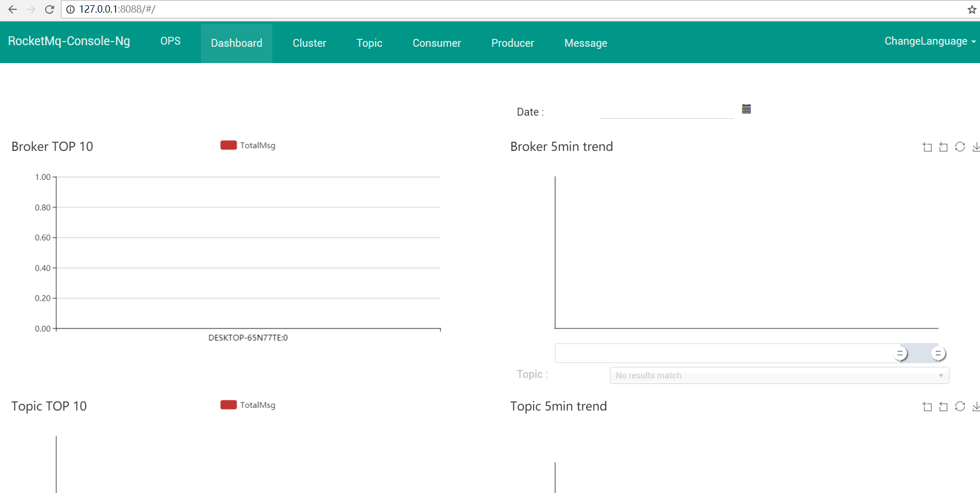980x493 pixels.
Task: Click the zoom-area icon on Broker 5min trend
Action: pyautogui.click(x=927, y=147)
